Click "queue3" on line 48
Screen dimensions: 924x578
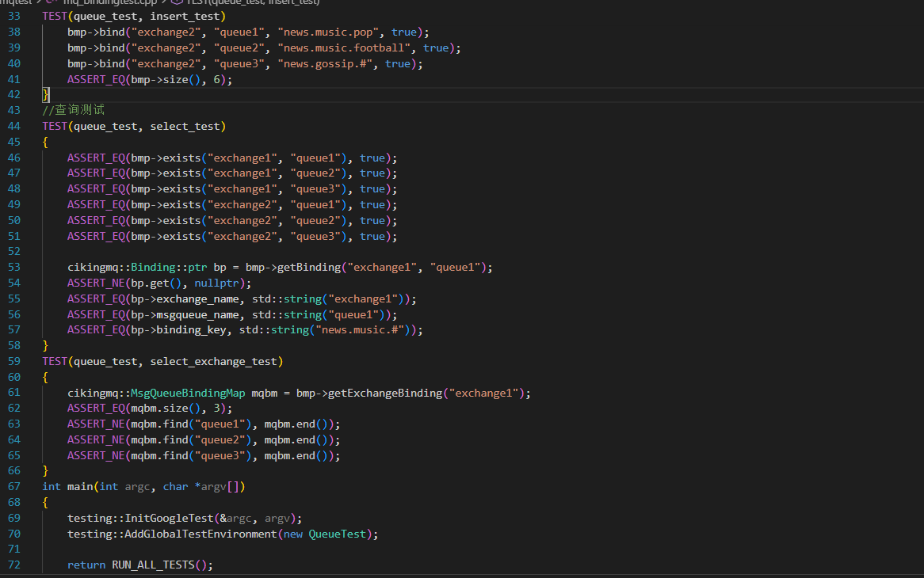coord(315,189)
